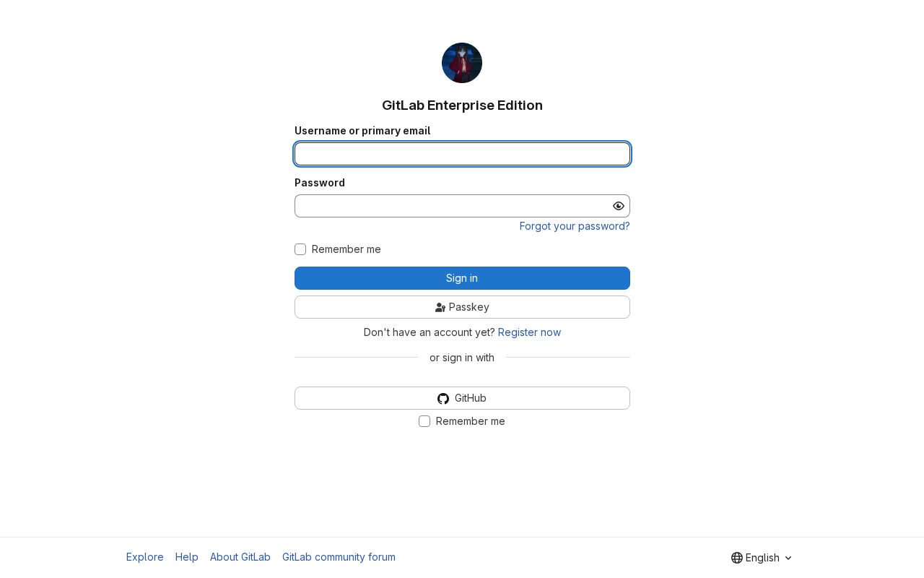The width and height of the screenshot is (924, 578).
Task: Sign in using the Passkey button
Action: pos(462,307)
